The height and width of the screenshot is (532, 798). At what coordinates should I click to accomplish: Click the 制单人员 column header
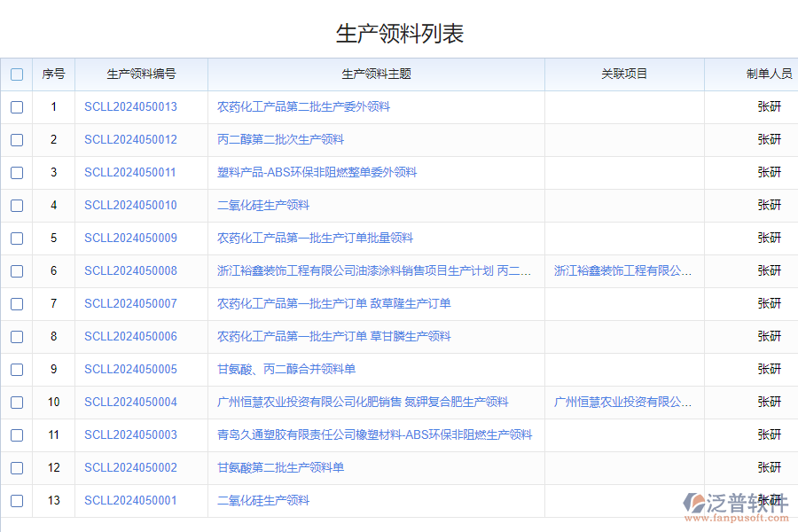[x=768, y=74]
